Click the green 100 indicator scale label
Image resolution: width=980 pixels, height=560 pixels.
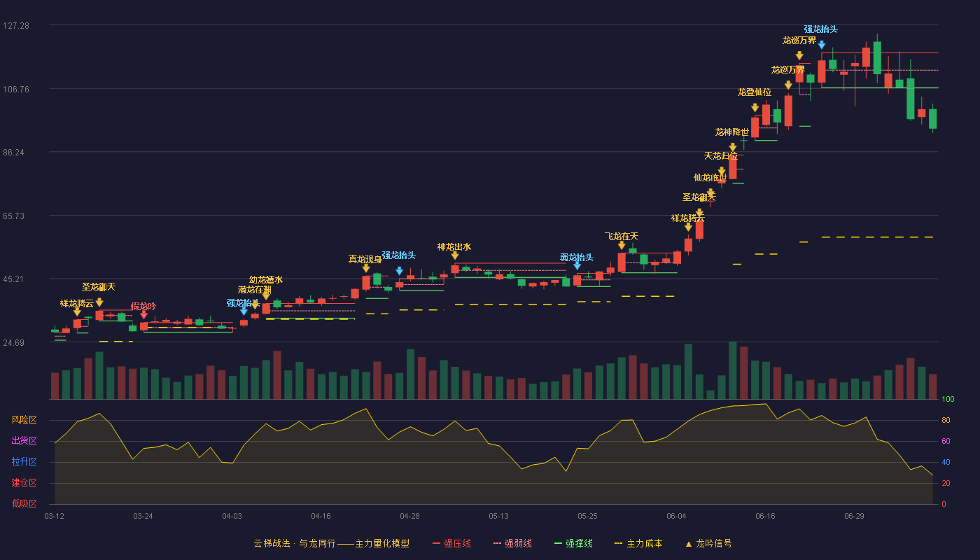(x=948, y=400)
